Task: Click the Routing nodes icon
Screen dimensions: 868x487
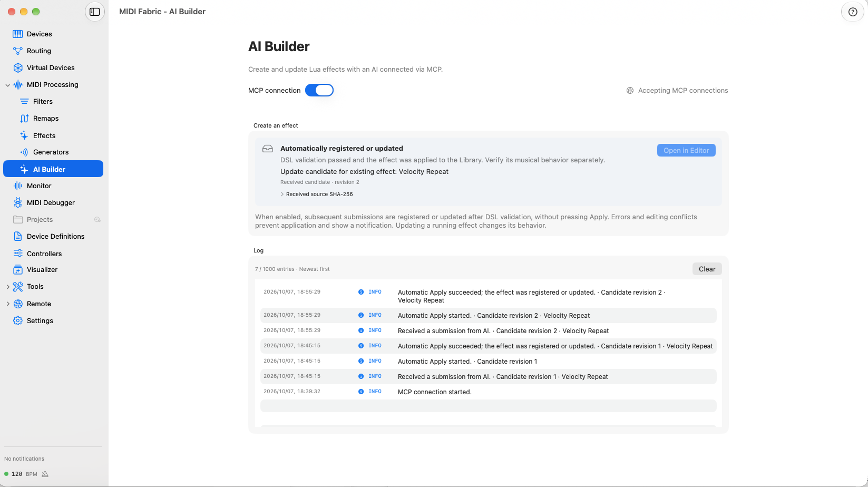Action: [18, 51]
